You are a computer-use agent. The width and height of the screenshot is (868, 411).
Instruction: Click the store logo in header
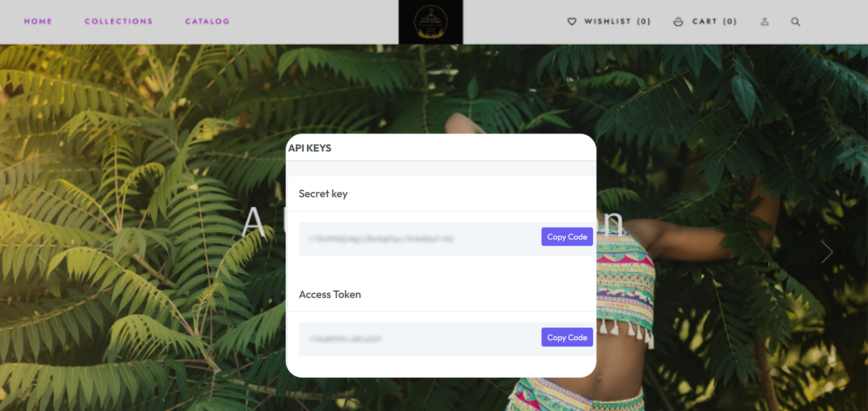pyautogui.click(x=431, y=22)
